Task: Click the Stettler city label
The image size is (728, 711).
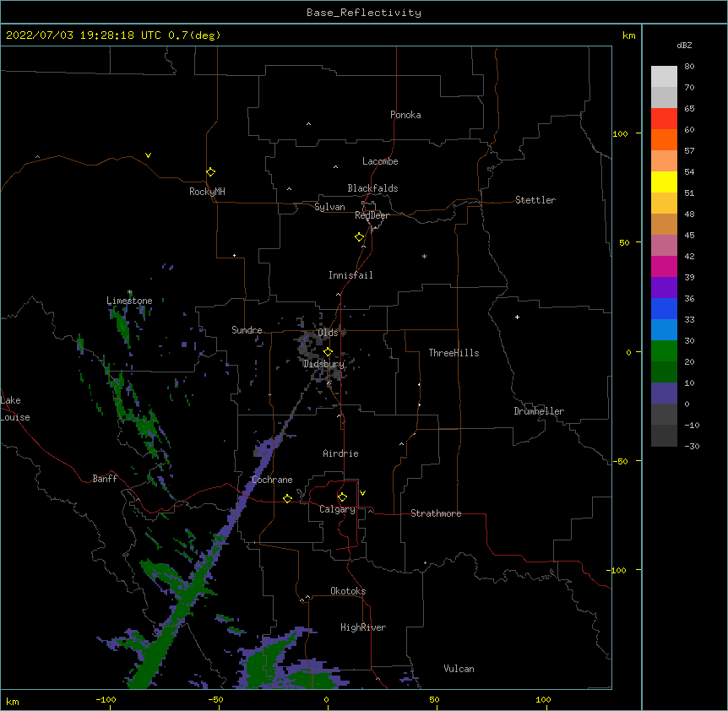Action: click(x=535, y=200)
